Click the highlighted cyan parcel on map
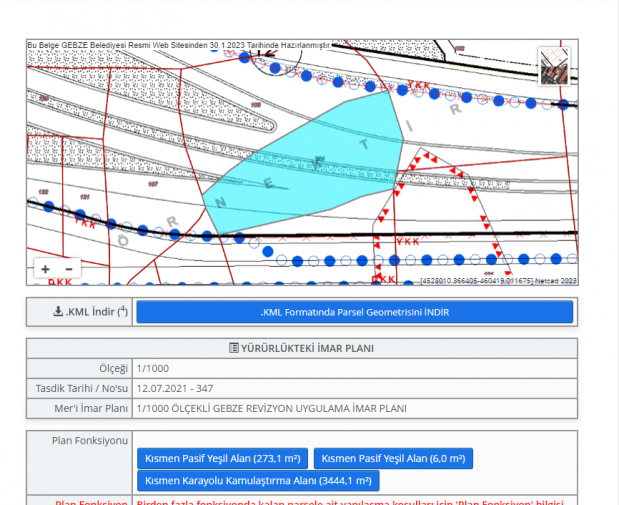The image size is (619, 505). click(x=310, y=160)
